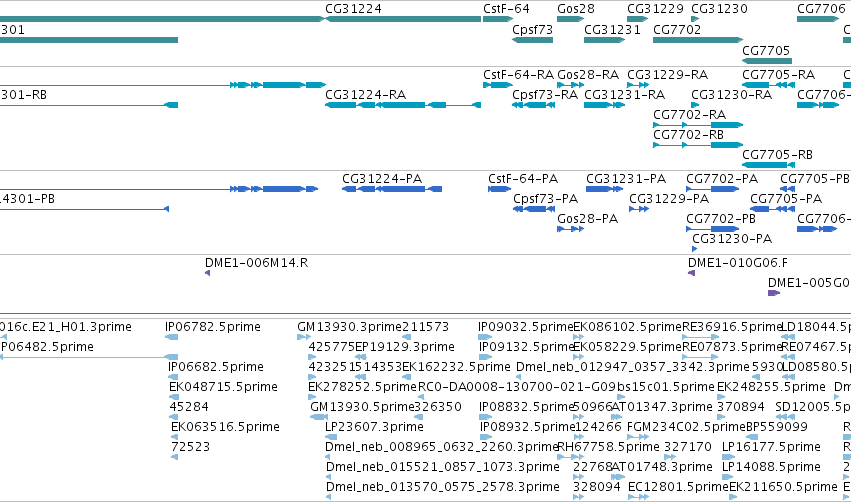
Task: Open the CG31229-PA protein label
Action: click(x=669, y=199)
